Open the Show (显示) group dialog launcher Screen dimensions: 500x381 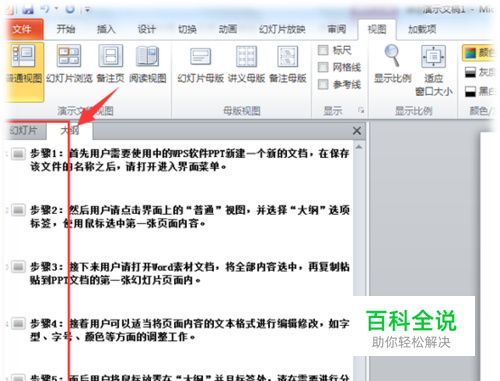361,110
